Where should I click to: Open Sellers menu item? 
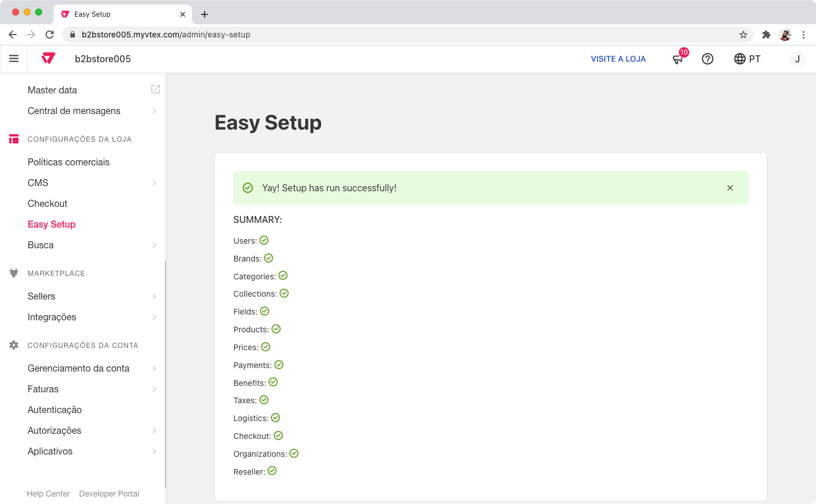click(41, 296)
